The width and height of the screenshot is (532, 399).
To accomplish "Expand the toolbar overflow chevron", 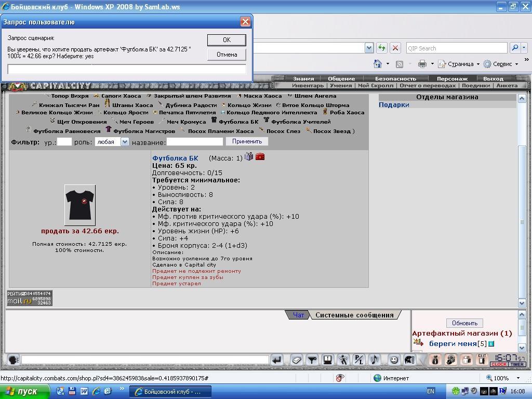I will click(x=526, y=59).
